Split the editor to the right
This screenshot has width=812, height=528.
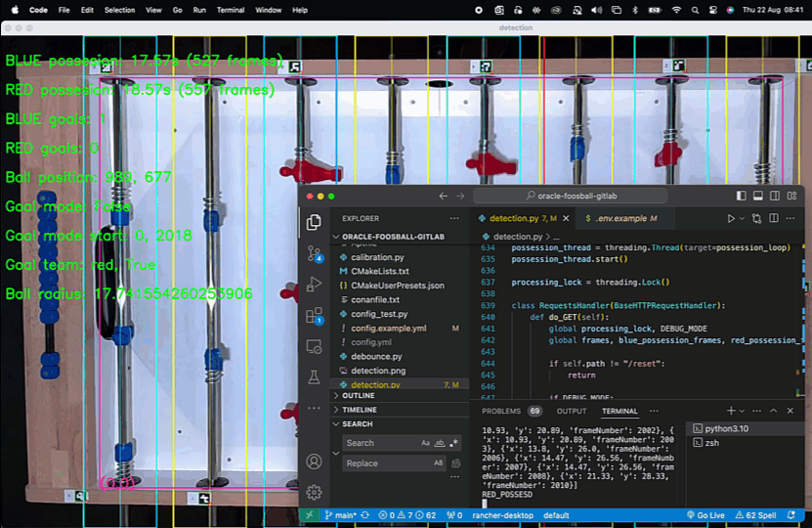(x=772, y=218)
